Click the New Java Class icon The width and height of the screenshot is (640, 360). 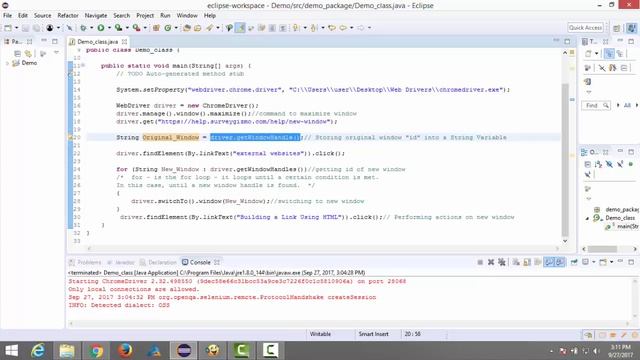pos(168,28)
